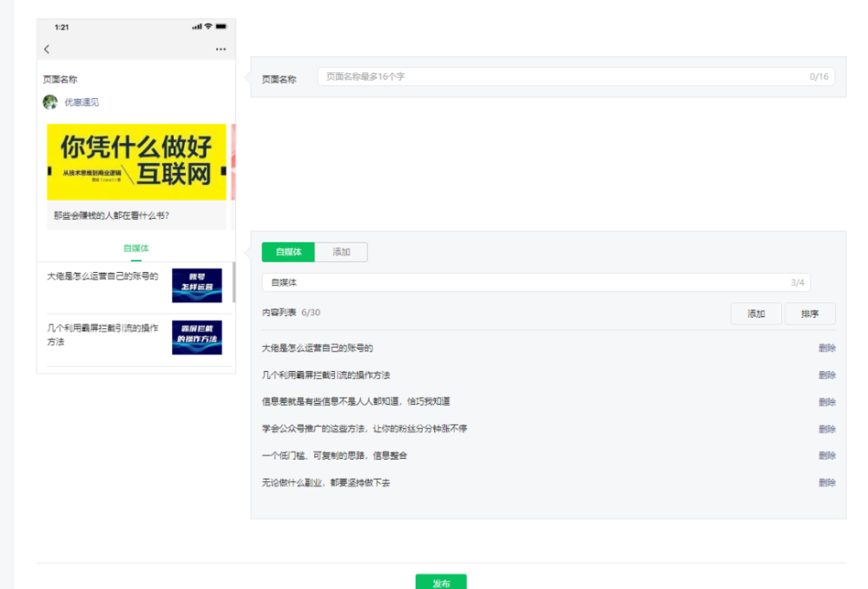Select the 自媒体 tab in phone preview
868x589 pixels.
coord(136,248)
